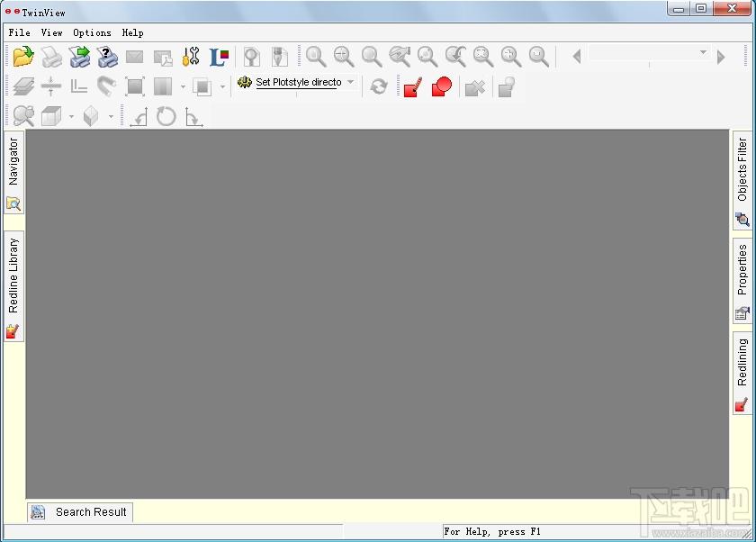Screen dimensions: 756x542
Task: Click the shaded diamond render icon
Action: pyautogui.click(x=91, y=116)
